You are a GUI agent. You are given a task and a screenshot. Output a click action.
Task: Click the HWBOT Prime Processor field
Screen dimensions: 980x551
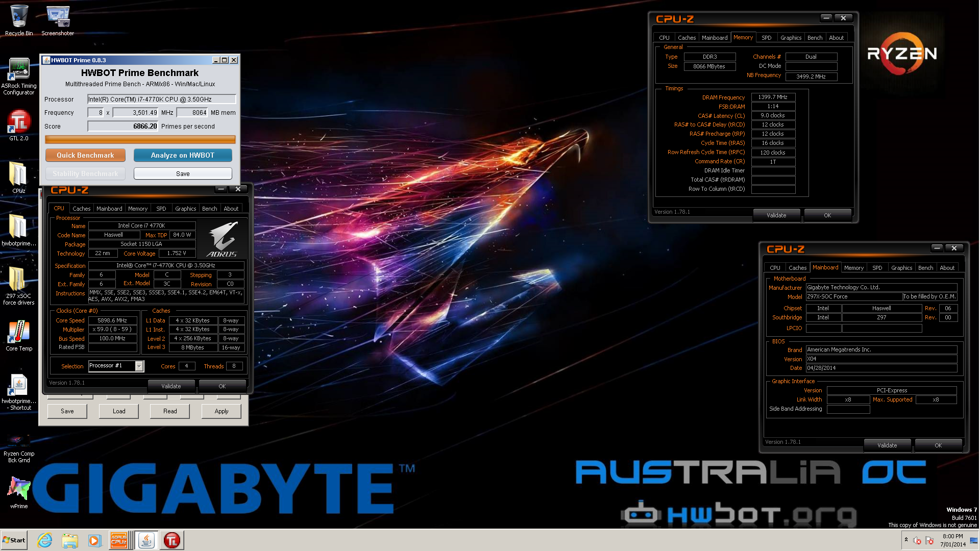pos(161,99)
